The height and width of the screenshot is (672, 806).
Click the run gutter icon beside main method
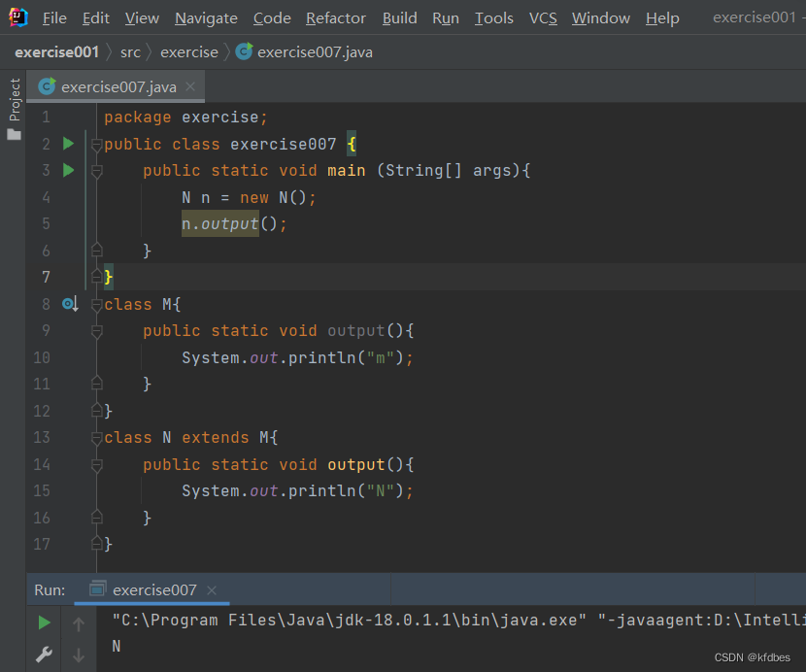pos(68,170)
